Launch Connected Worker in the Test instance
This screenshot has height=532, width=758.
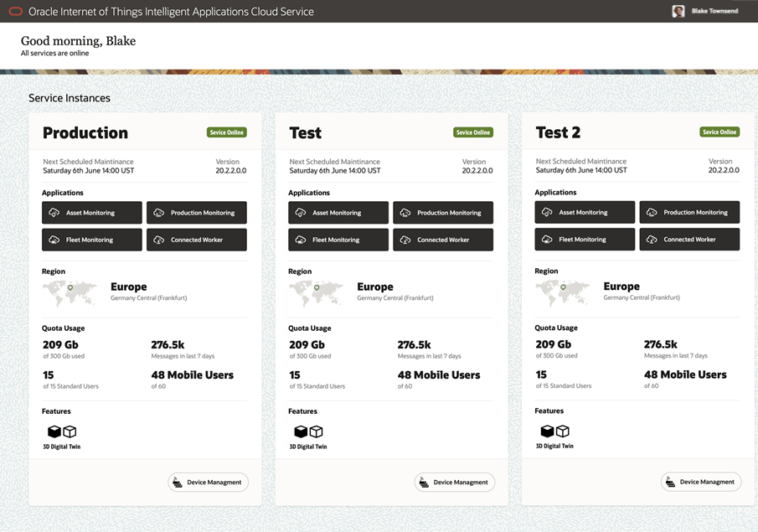(x=443, y=240)
